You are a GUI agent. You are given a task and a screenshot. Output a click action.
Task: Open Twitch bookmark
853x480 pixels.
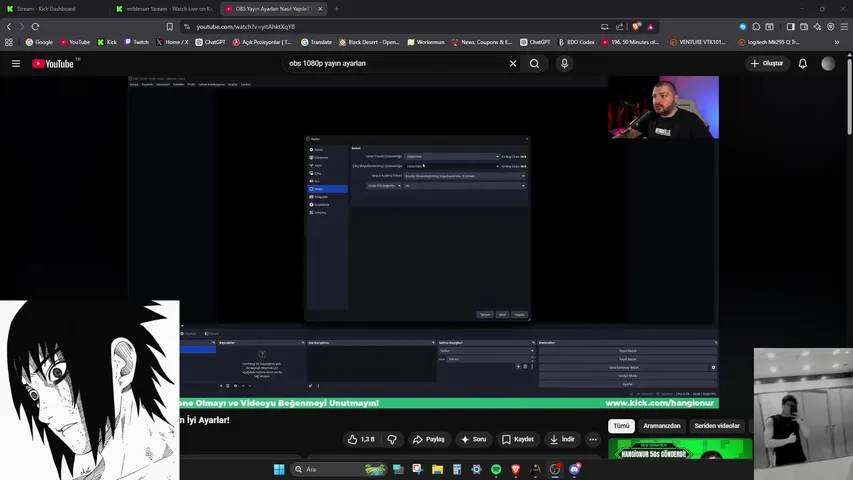coord(137,42)
